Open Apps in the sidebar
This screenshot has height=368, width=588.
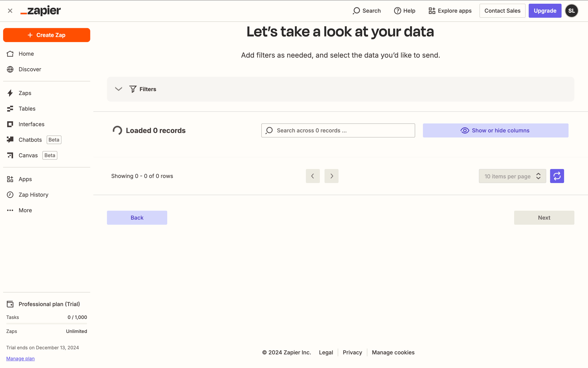pyautogui.click(x=47, y=179)
